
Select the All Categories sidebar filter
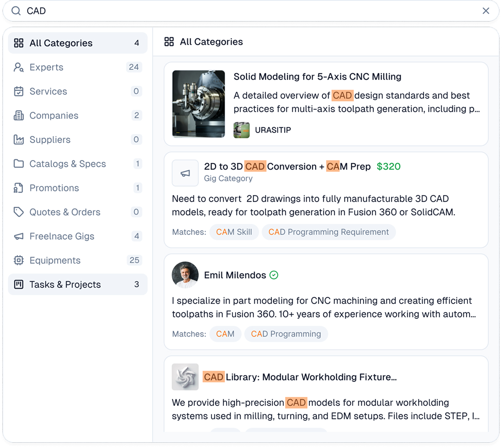(x=78, y=43)
